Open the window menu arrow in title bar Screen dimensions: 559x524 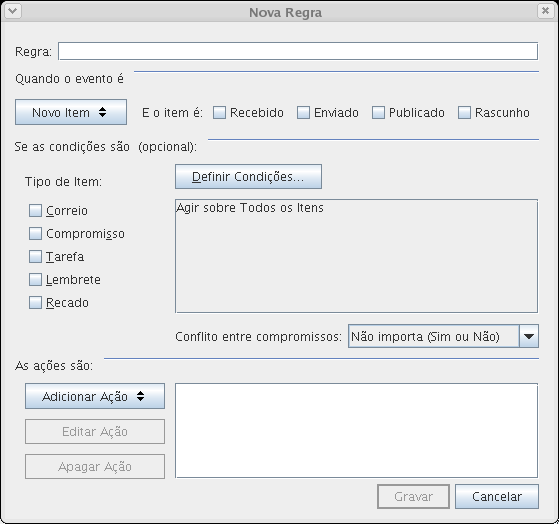pos(12,11)
